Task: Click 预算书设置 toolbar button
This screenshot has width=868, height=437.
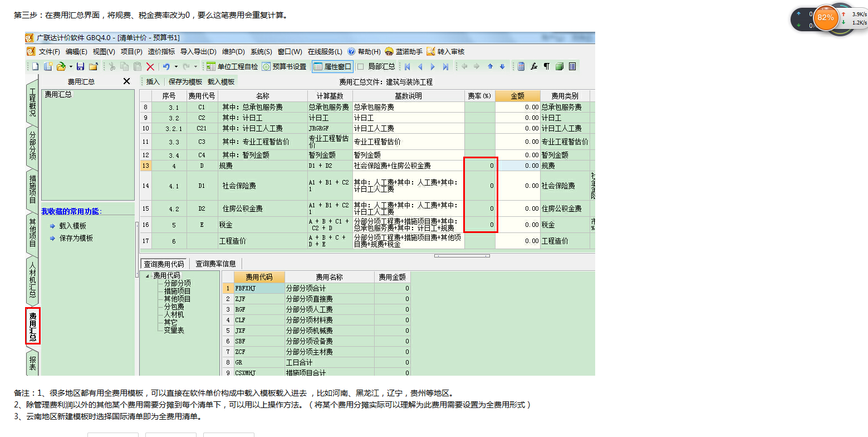Action: (284, 66)
